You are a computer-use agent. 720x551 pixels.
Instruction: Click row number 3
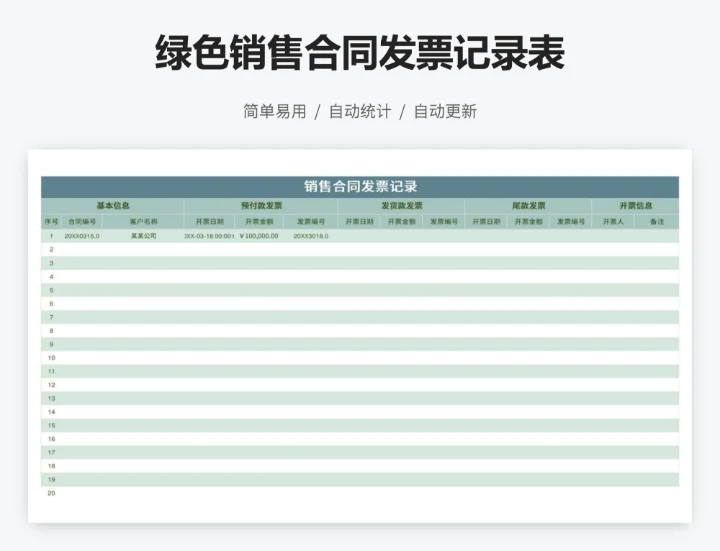[x=51, y=263]
